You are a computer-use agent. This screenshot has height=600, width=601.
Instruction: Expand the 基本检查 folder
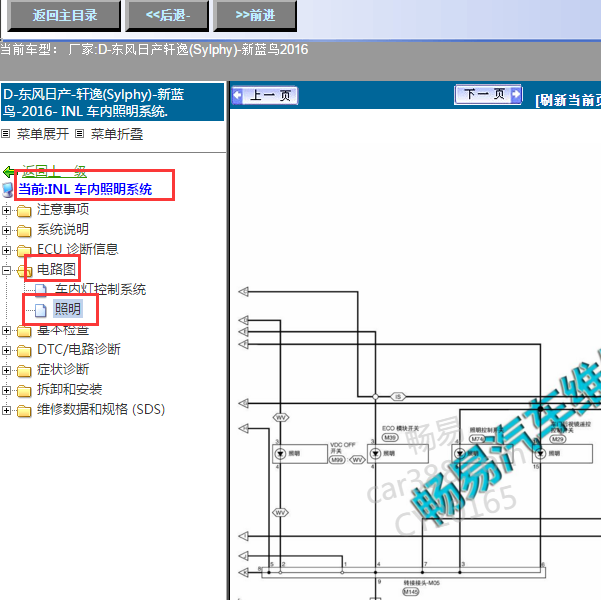pos(6,330)
